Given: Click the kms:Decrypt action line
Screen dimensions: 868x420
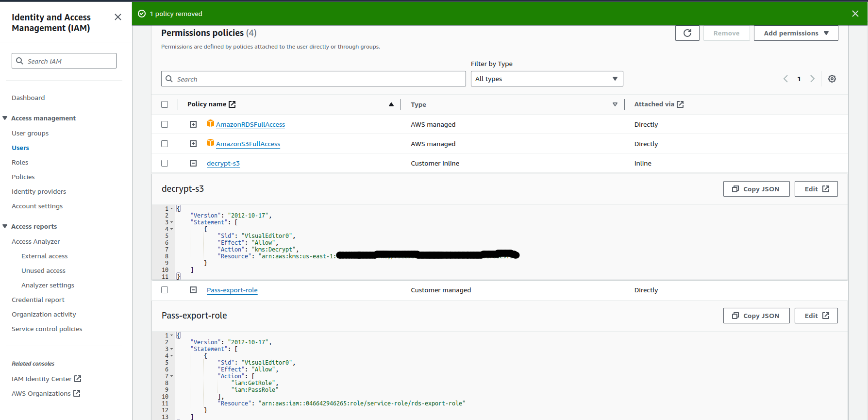Looking at the screenshot, I should pyautogui.click(x=258, y=249).
